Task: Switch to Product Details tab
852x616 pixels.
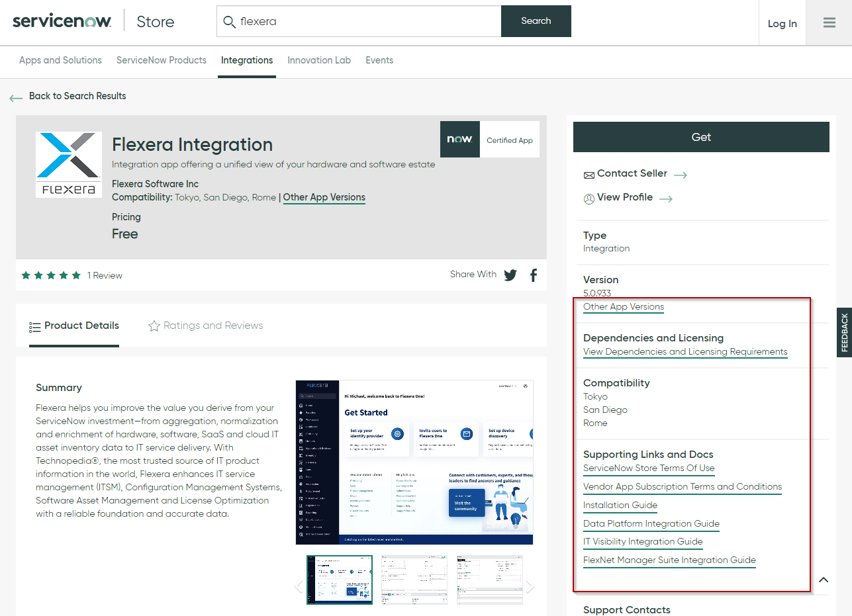Action: click(74, 326)
